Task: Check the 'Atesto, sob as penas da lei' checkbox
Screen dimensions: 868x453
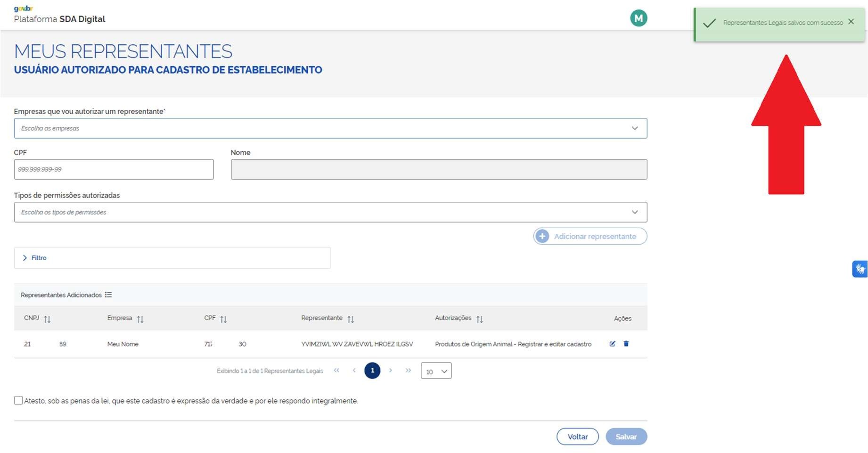Action: pyautogui.click(x=18, y=400)
